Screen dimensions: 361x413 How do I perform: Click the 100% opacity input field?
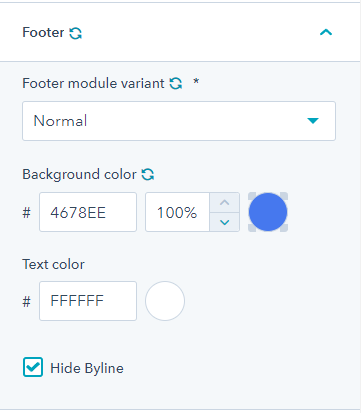(x=177, y=212)
